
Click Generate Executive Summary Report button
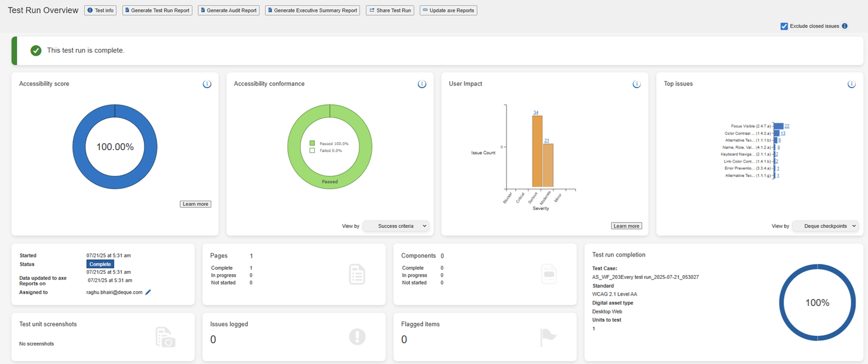(312, 10)
